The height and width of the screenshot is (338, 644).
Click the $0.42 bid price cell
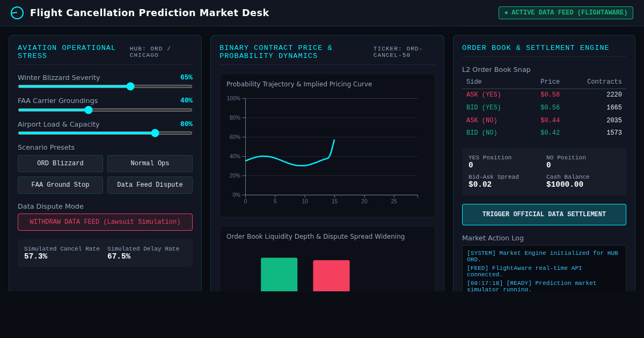[550, 133]
